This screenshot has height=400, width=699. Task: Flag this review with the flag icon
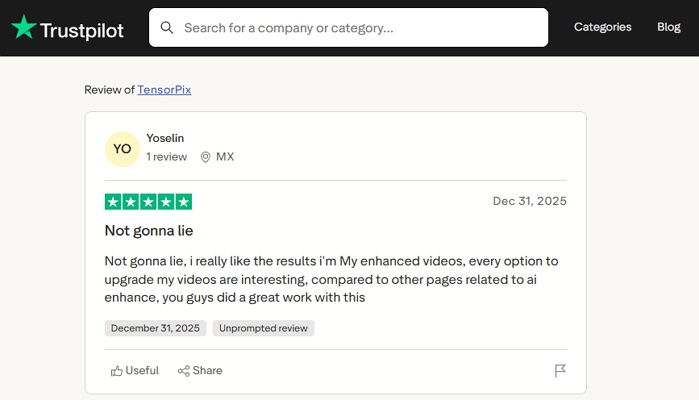point(560,371)
